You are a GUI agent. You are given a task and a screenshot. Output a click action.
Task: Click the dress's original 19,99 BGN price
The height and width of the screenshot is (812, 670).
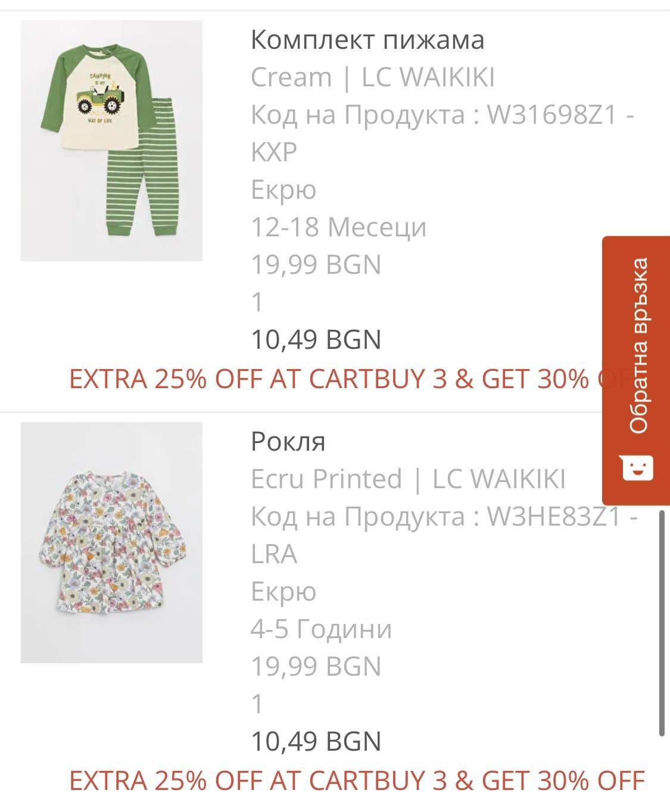coord(316,667)
